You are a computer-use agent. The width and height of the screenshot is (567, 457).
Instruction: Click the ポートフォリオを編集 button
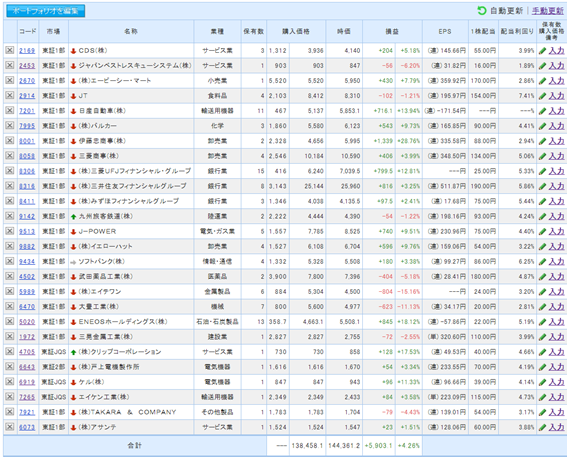pos(46,11)
